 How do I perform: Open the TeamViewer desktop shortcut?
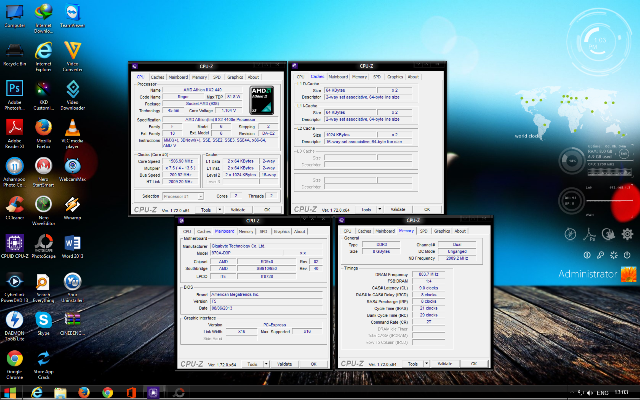pyautogui.click(x=72, y=15)
